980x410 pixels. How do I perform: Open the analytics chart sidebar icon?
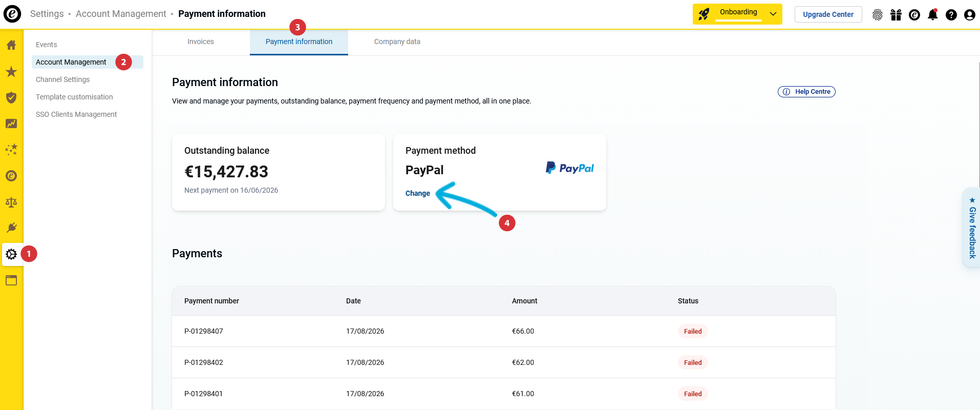(11, 124)
